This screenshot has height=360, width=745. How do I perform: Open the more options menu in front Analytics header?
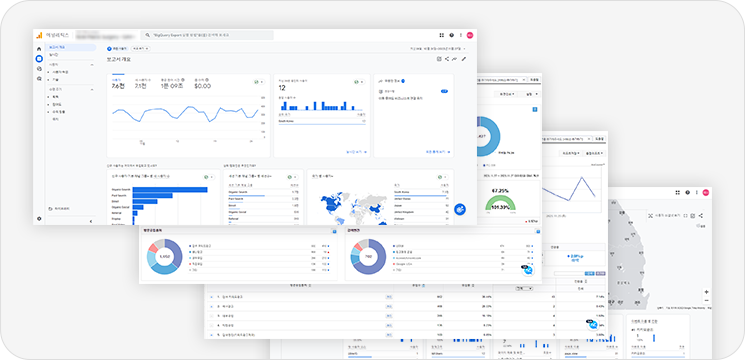tap(460, 35)
